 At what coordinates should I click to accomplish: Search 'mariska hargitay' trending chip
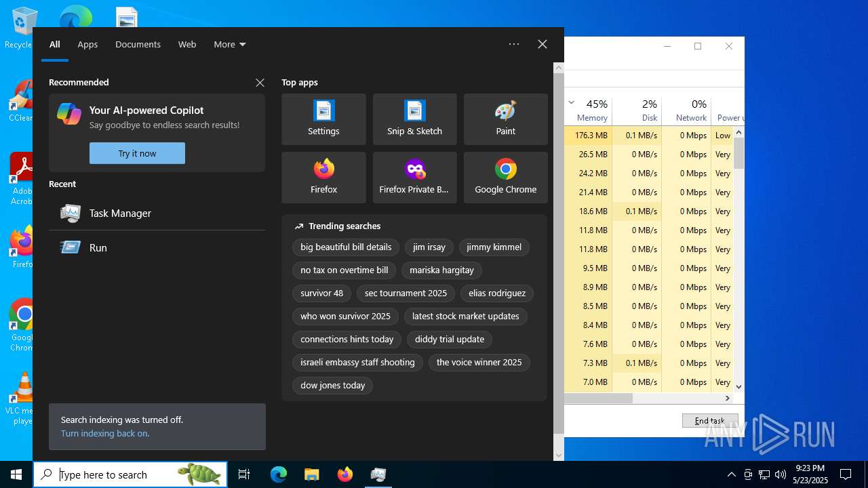tap(441, 270)
